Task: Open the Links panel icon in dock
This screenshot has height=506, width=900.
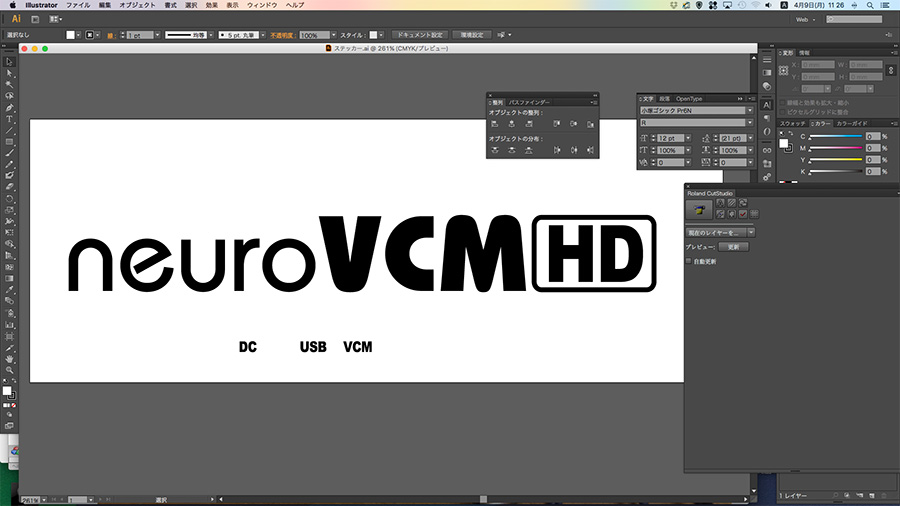Action: 767,150
